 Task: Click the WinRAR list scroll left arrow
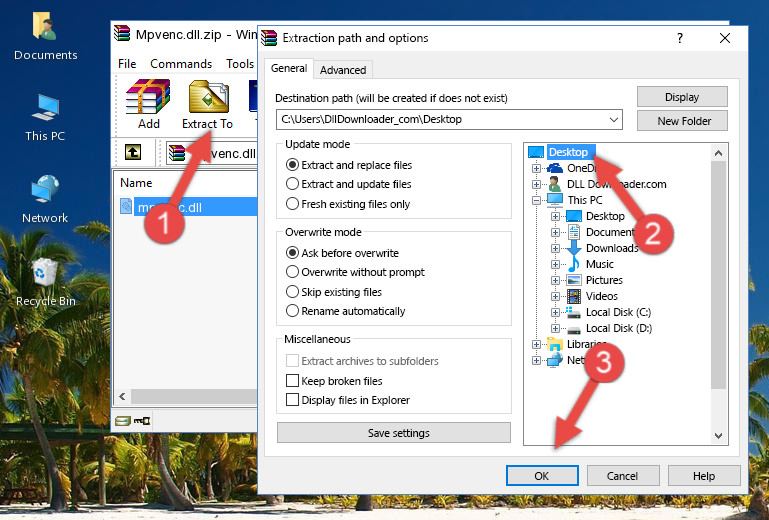click(x=123, y=396)
